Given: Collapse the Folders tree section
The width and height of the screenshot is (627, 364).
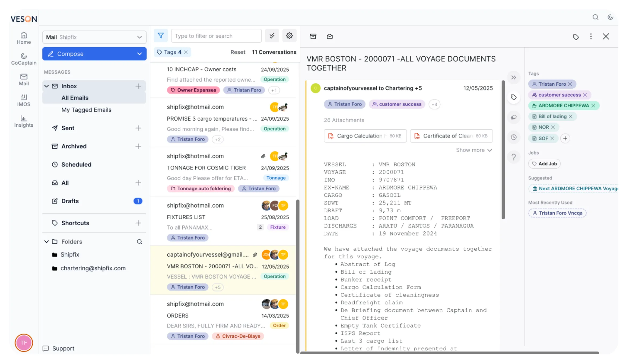Looking at the screenshot, I should pyautogui.click(x=46, y=242).
